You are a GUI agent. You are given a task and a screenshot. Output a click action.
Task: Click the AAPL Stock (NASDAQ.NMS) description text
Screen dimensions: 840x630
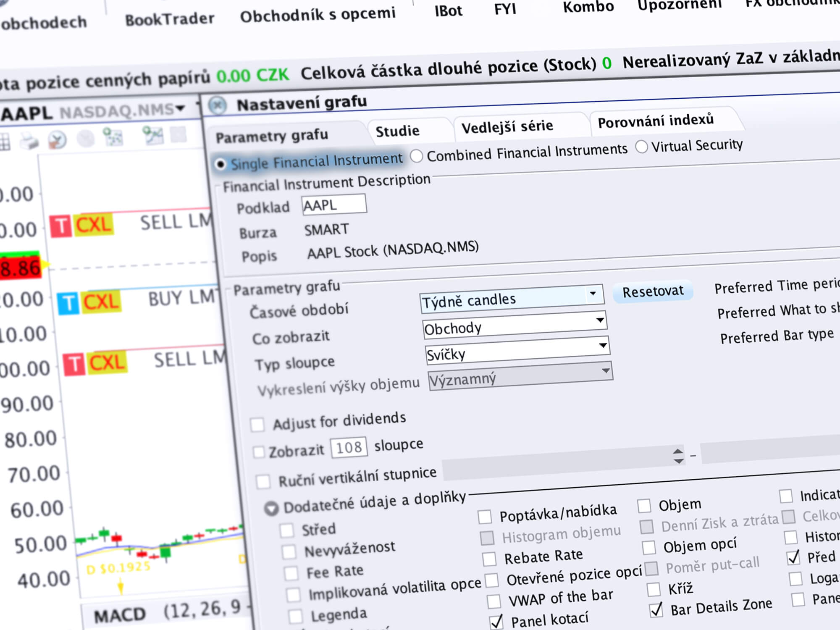pyautogui.click(x=393, y=250)
